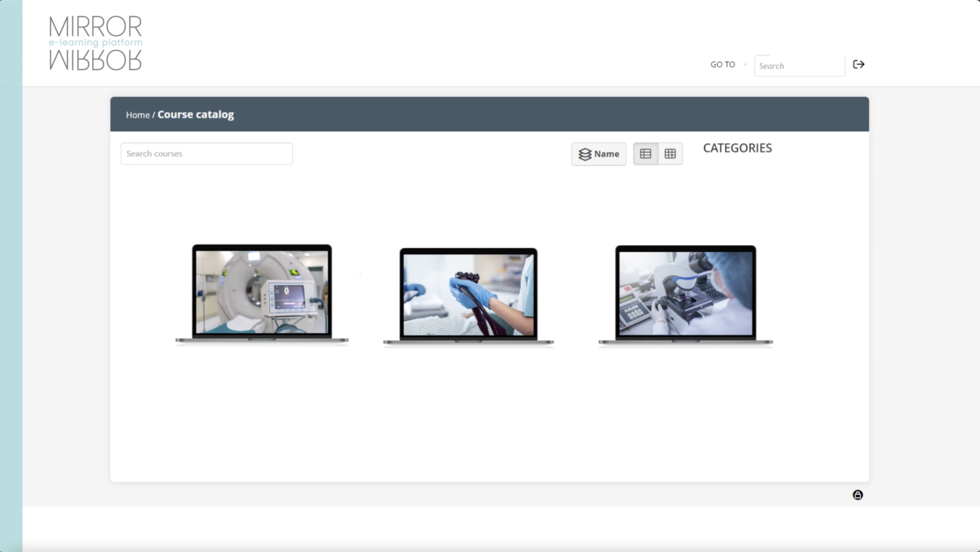
Task: Open the GO TO dropdown
Action: [x=723, y=65]
